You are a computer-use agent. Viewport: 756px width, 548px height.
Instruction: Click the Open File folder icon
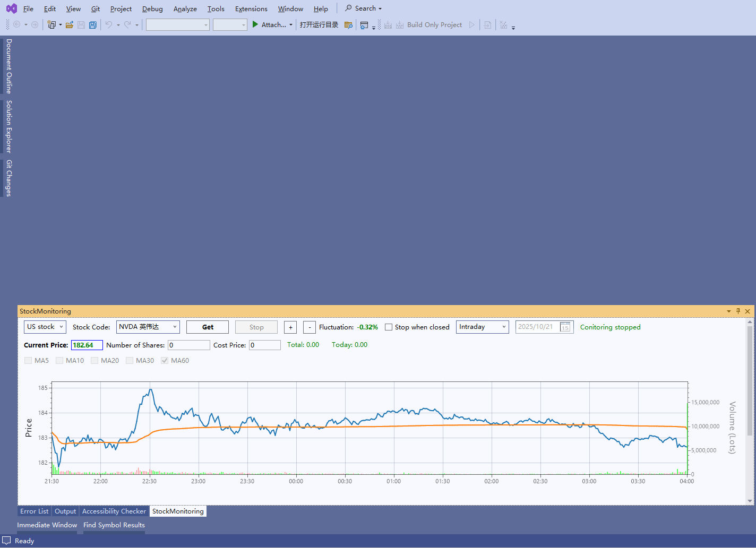click(70, 25)
